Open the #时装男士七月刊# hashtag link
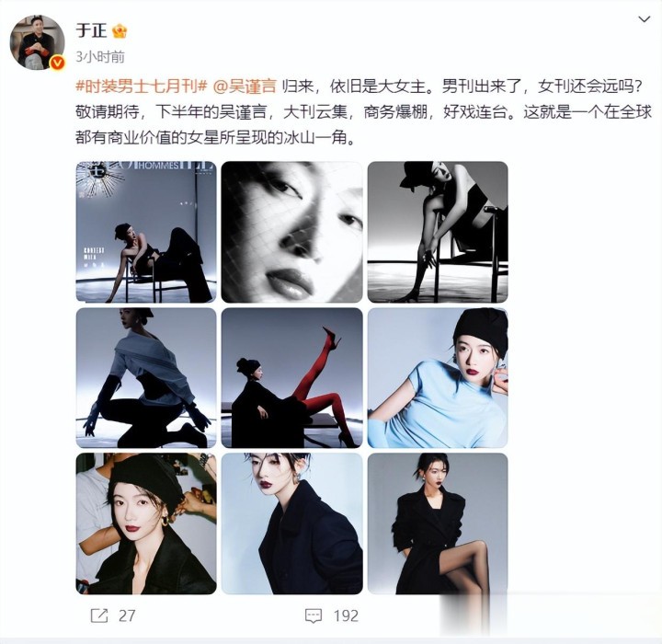Viewport: 662px width, 644px height. 141,86
